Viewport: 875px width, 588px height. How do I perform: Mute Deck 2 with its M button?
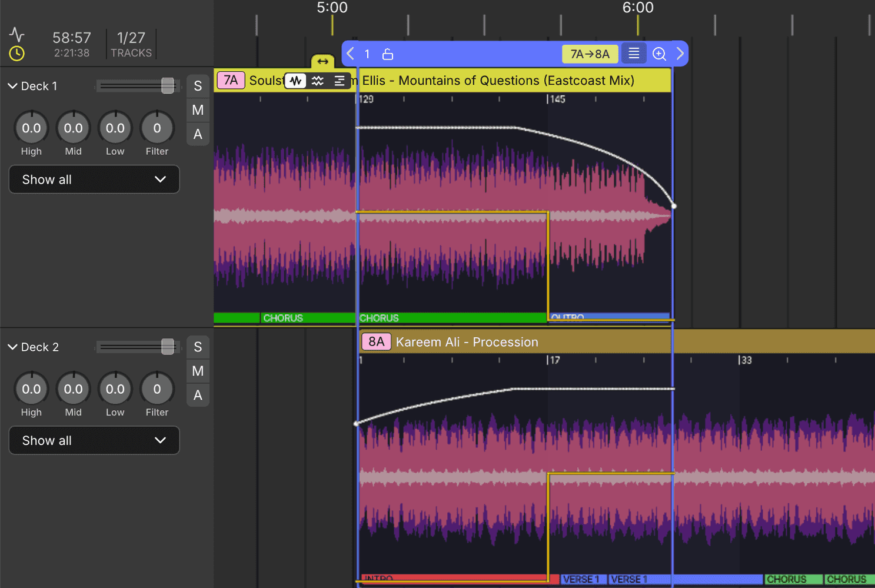pos(198,371)
